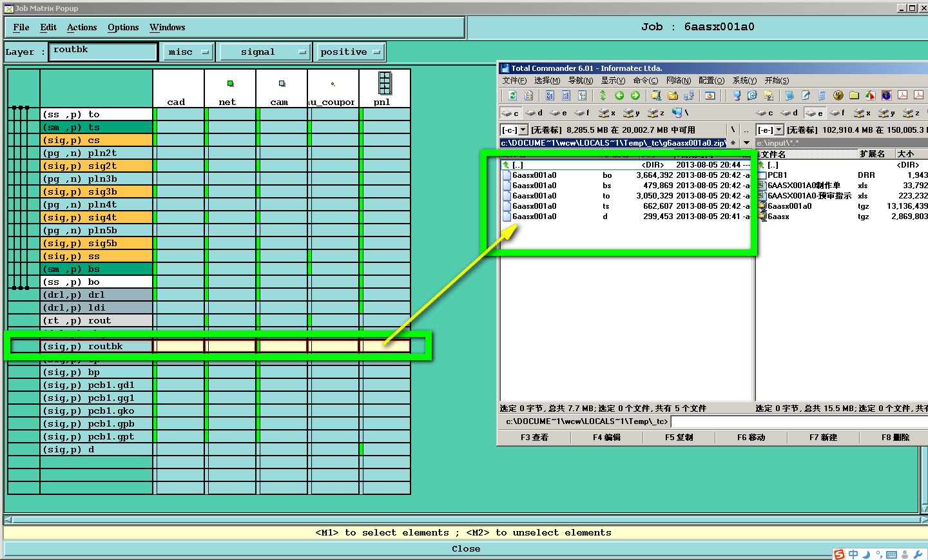This screenshot has width=928, height=560.
Task: Click the moon icon in input method bar
Action: pos(866,554)
